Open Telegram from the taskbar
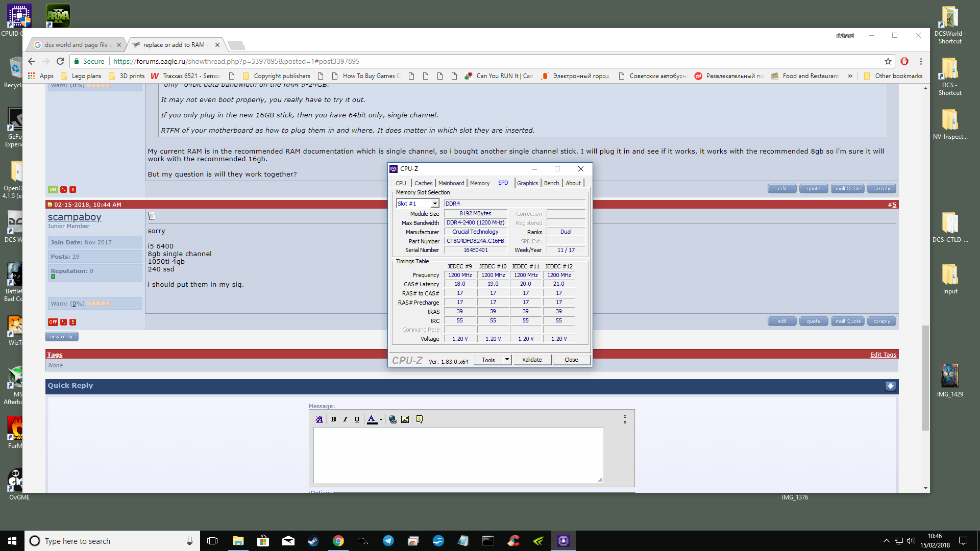Screen dimensions: 980x551 pos(388,541)
